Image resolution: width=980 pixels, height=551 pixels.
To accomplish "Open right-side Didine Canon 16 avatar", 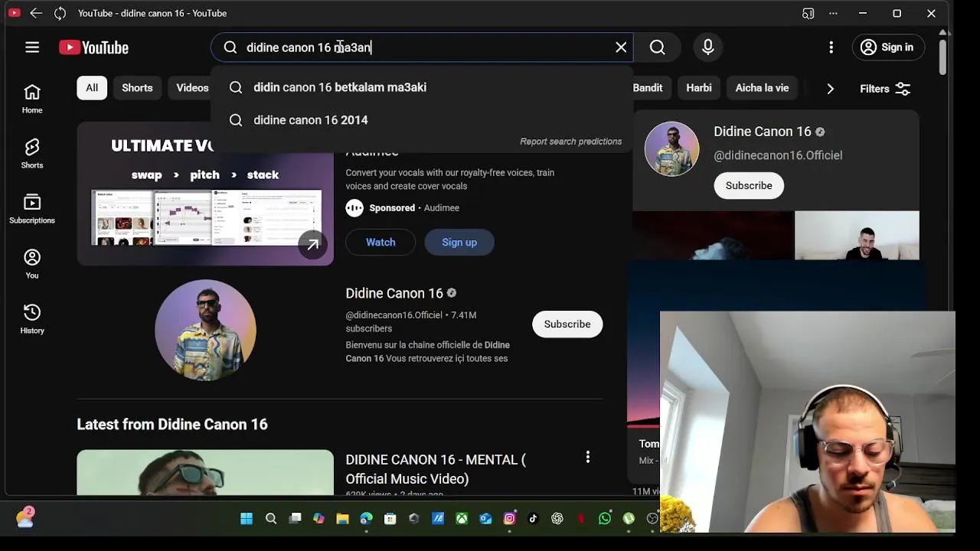I will point(672,148).
